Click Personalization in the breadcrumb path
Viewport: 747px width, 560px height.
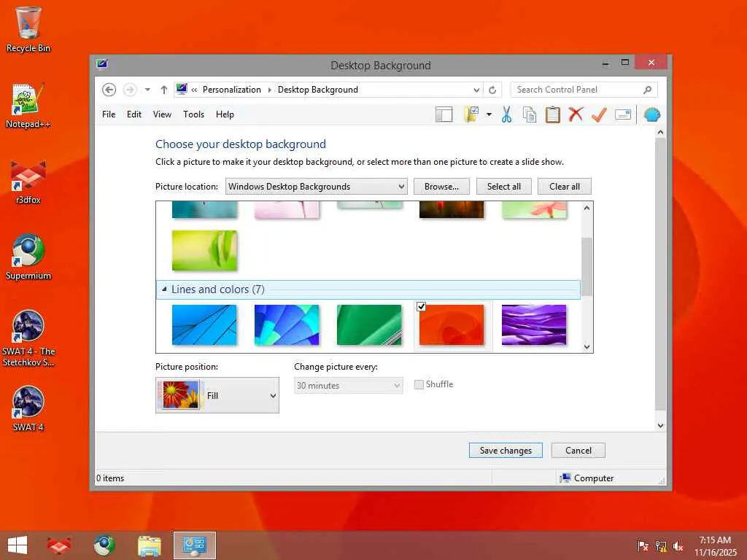[231, 90]
